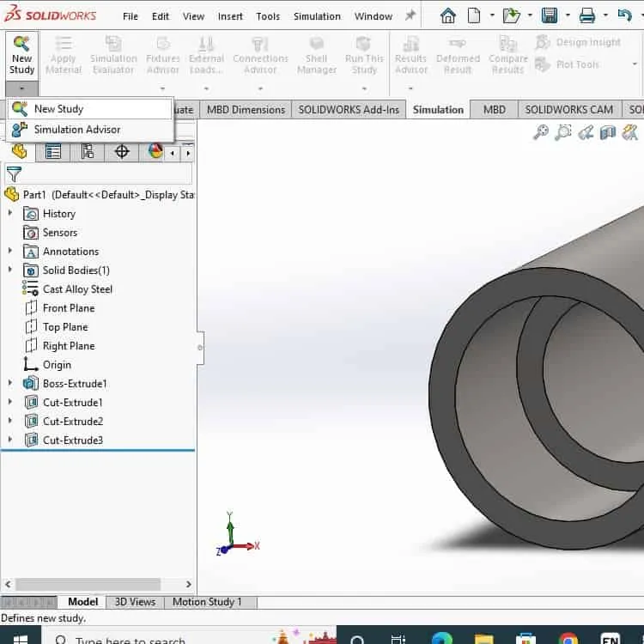Expand the History folder in tree
The height and width of the screenshot is (644, 644).
(x=10, y=213)
